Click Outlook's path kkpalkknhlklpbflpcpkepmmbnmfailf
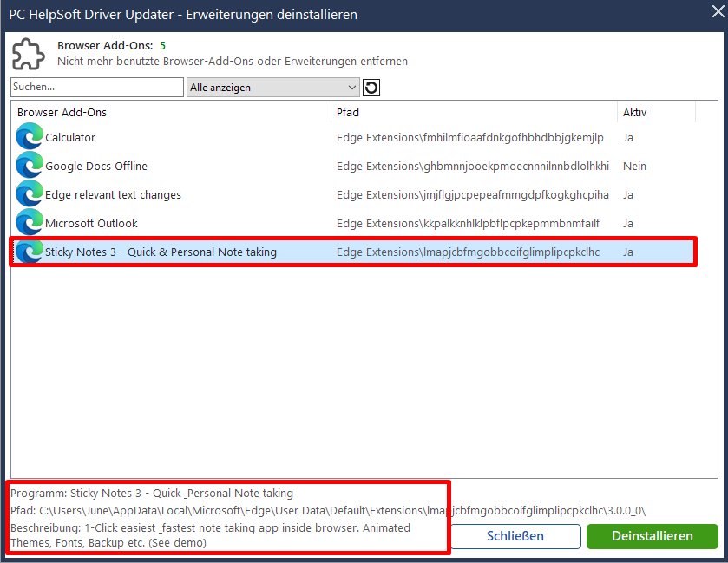 [468, 224]
